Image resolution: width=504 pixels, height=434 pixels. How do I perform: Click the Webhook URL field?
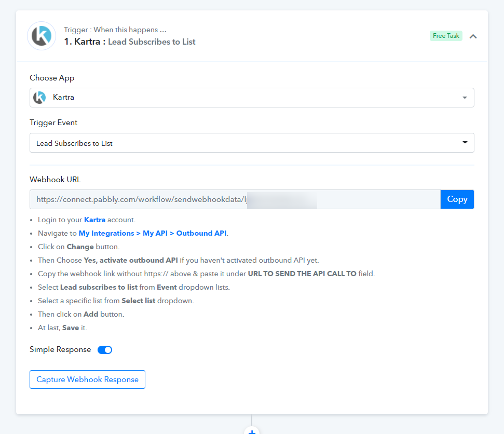click(x=235, y=199)
